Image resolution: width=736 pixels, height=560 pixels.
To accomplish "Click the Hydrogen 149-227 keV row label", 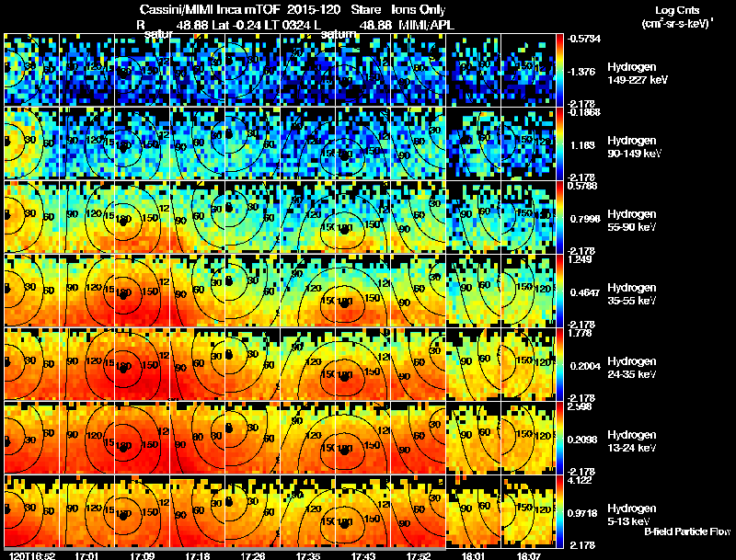I will (638, 74).
